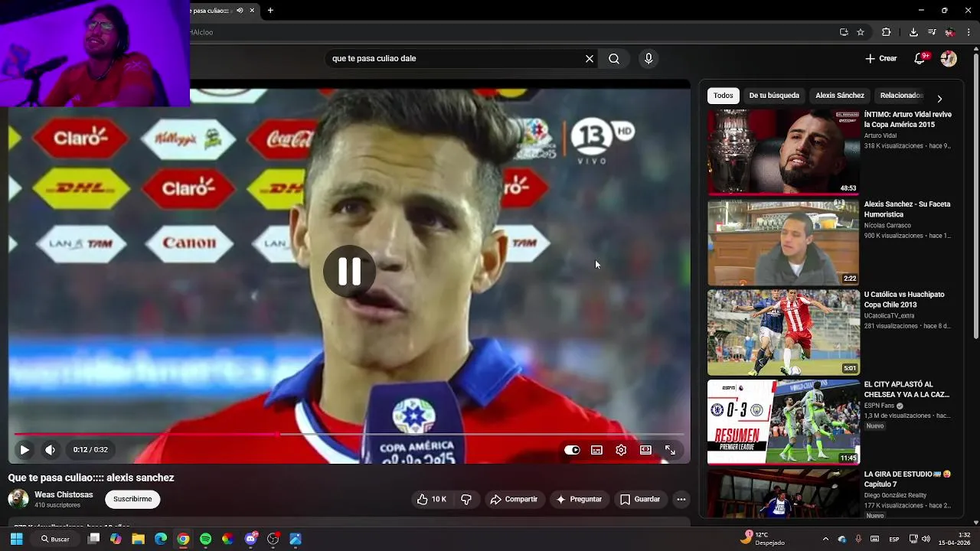
Task: Open the YouTube account avatar menu
Action: click(x=949, y=58)
